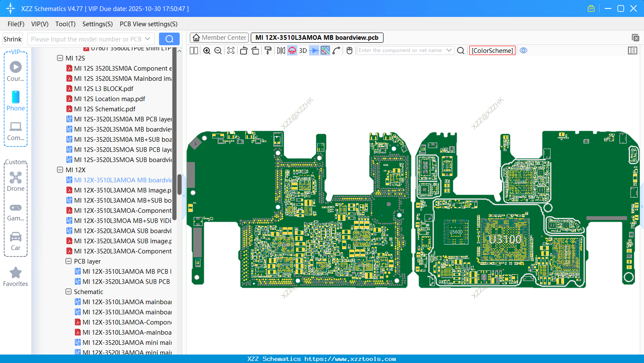Click the side panel list icon
This screenshot has height=363, width=644.
[x=633, y=50]
